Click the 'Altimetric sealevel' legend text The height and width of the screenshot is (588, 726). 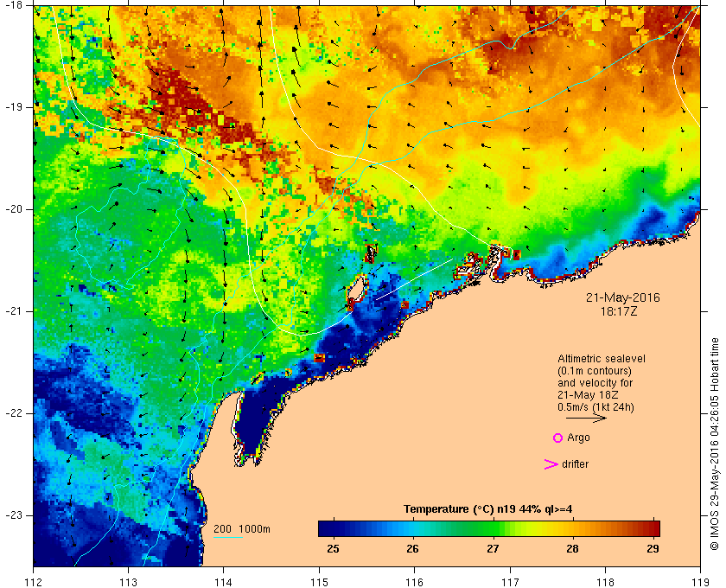(602, 359)
